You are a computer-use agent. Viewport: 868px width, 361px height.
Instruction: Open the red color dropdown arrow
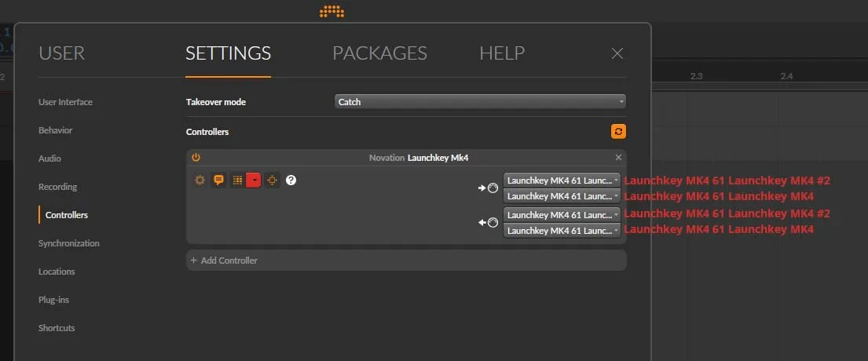[x=254, y=180]
